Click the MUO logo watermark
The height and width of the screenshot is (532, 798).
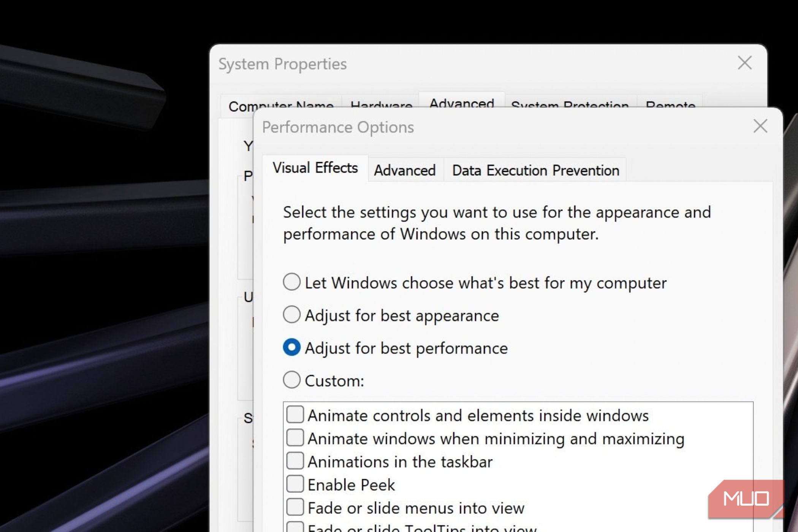tap(746, 499)
